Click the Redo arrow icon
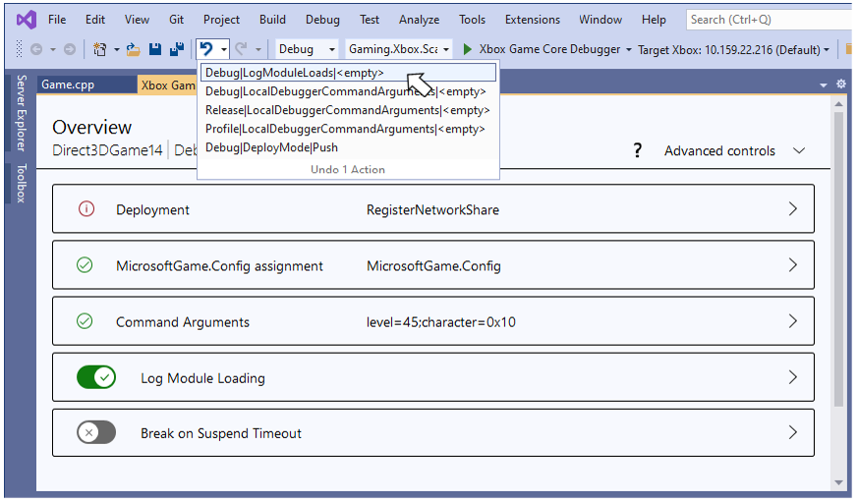This screenshot has width=859, height=504. 241,49
